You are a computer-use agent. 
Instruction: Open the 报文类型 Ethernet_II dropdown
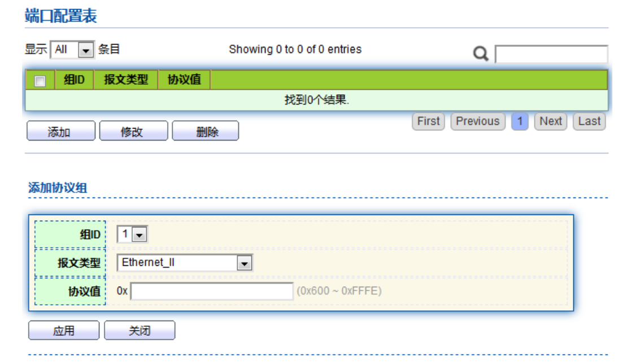click(x=185, y=262)
